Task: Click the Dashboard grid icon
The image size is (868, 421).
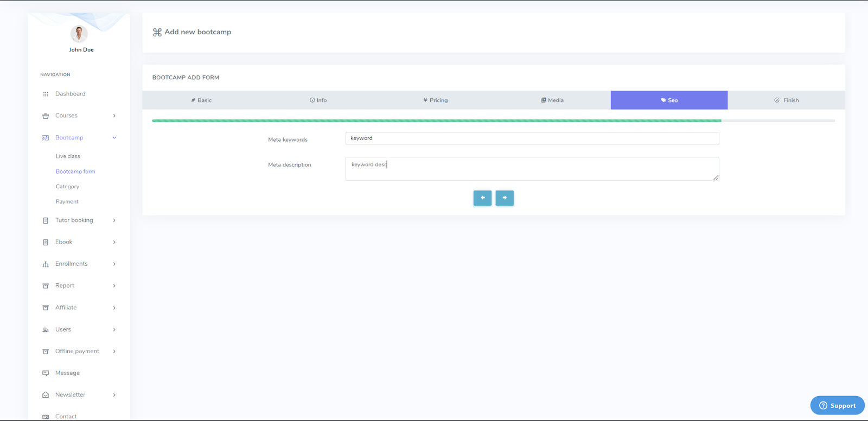Action: click(x=46, y=94)
